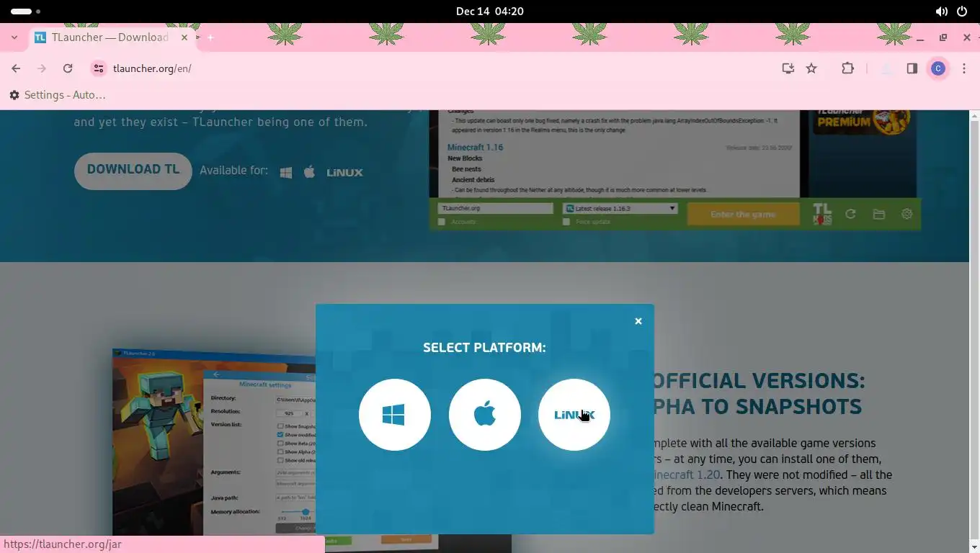Click the TLauncher Premium banner
This screenshot has width=980, height=553.
point(862,122)
